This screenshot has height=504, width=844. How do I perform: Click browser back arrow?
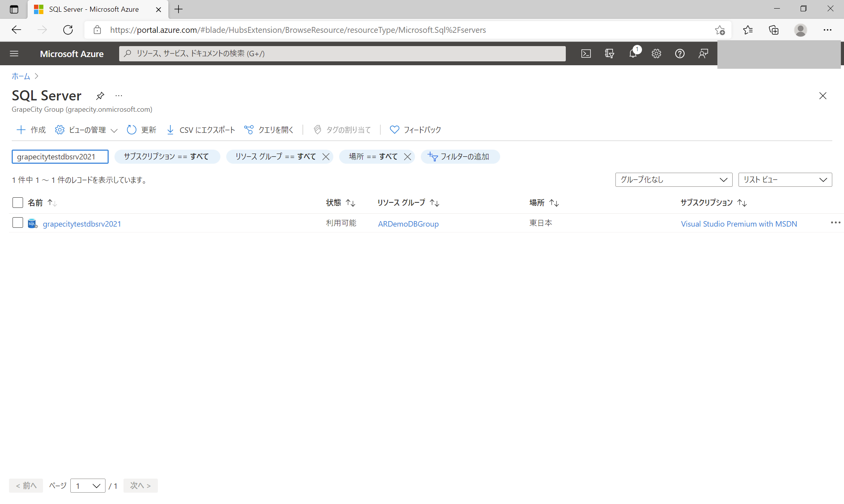coord(16,30)
